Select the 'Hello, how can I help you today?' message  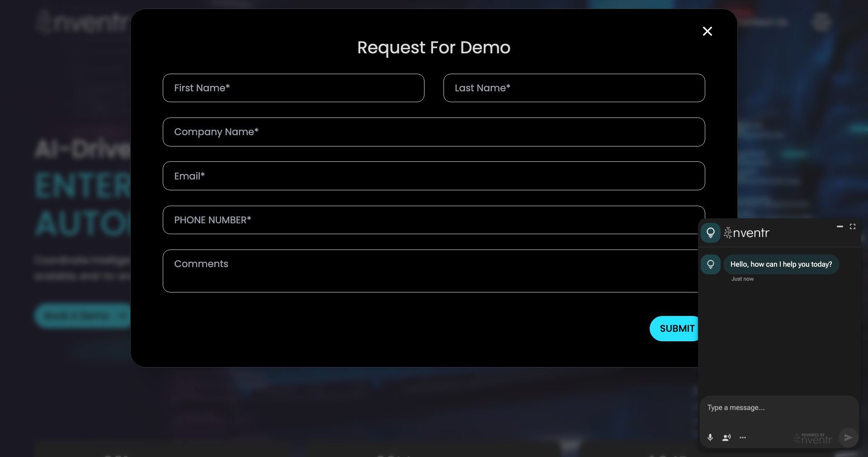click(x=781, y=264)
